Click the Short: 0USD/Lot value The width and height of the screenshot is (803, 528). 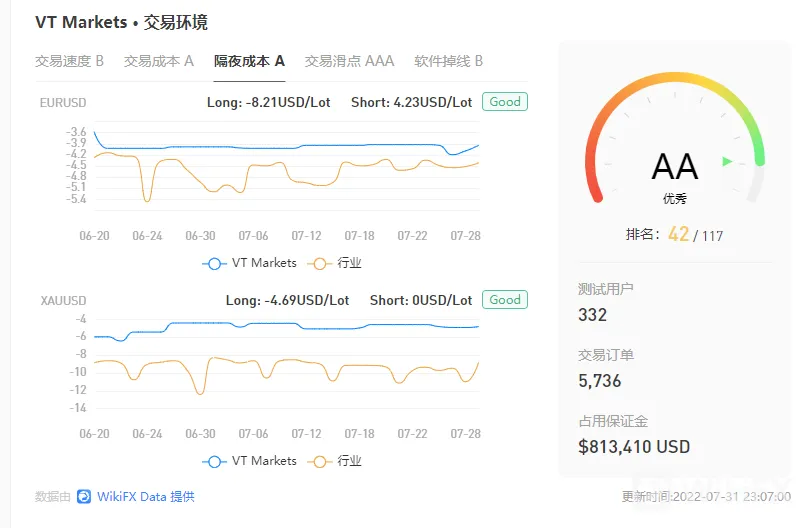click(421, 301)
